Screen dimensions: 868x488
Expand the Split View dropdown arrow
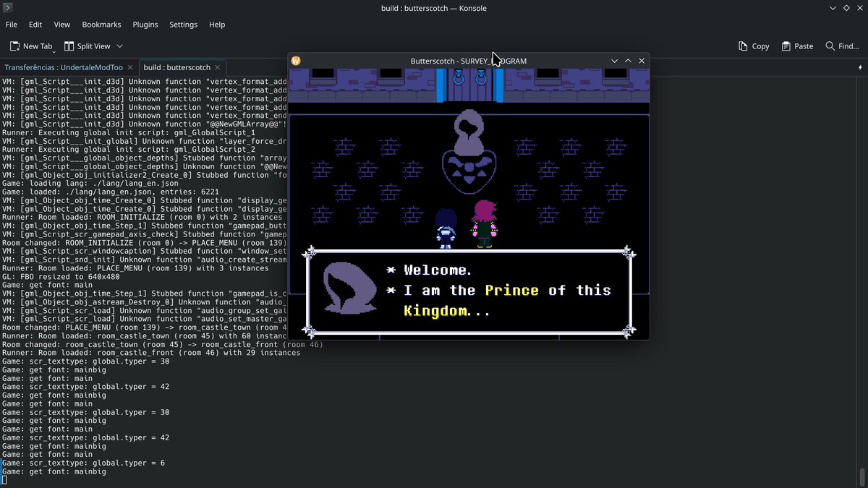[120, 46]
